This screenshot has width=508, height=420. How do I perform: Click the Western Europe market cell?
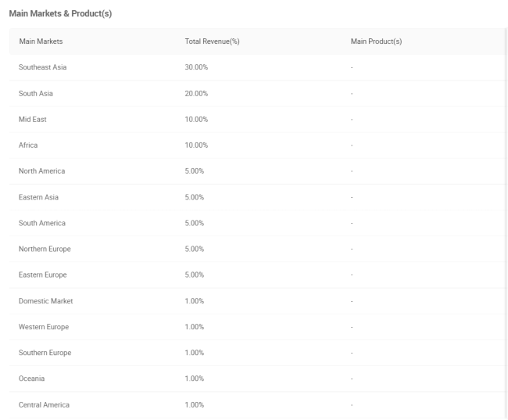point(44,327)
